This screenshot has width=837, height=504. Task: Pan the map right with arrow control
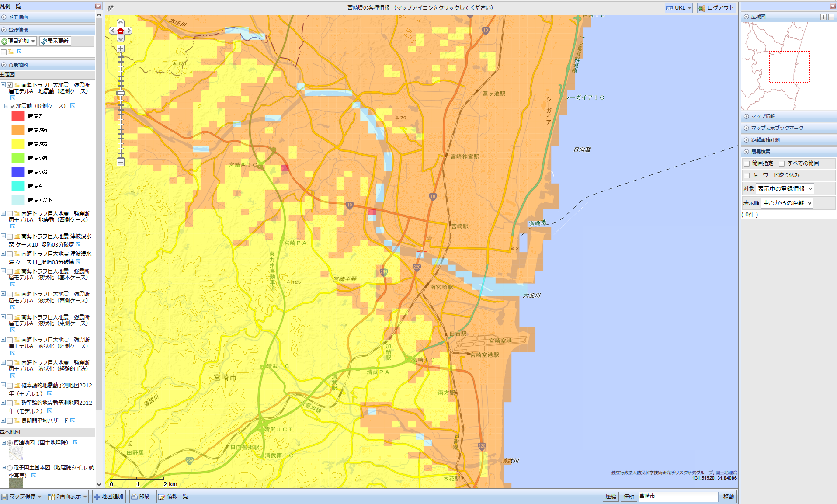pos(129,31)
